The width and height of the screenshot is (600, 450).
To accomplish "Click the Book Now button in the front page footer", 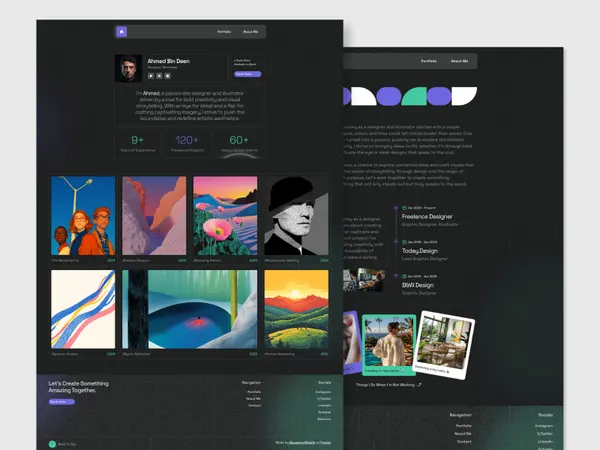I will pos(62,402).
